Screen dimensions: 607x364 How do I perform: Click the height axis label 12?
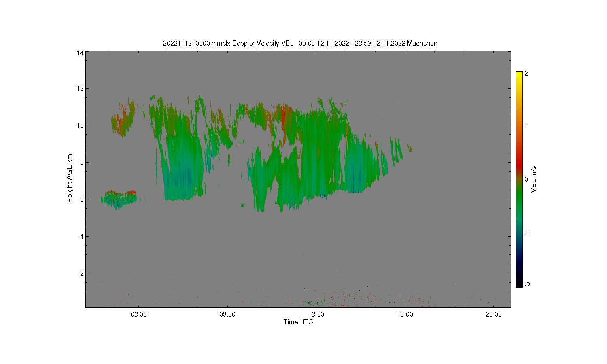[x=81, y=88]
